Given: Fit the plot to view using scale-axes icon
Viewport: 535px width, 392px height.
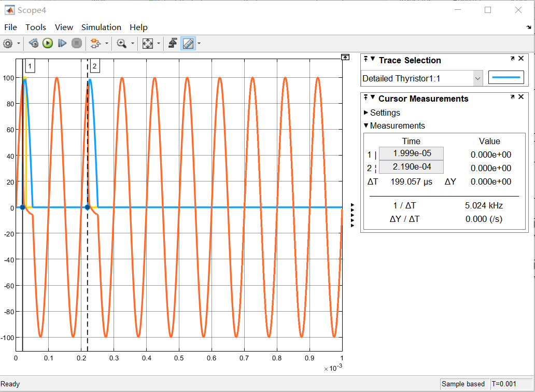Looking at the screenshot, I should click(147, 44).
